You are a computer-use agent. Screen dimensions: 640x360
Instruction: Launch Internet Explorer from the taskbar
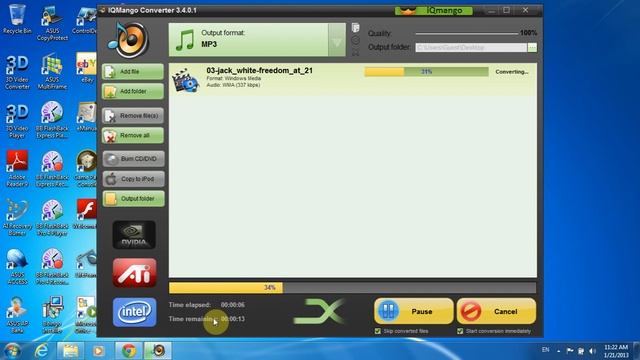(x=42, y=351)
